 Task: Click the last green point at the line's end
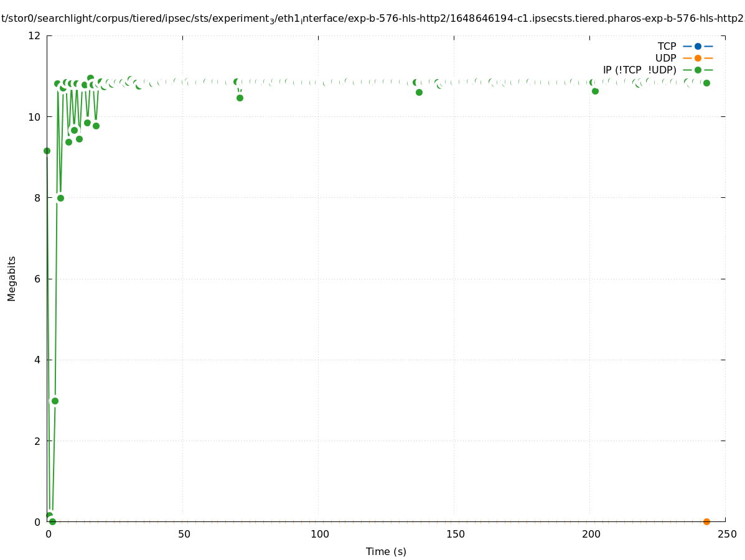click(706, 83)
